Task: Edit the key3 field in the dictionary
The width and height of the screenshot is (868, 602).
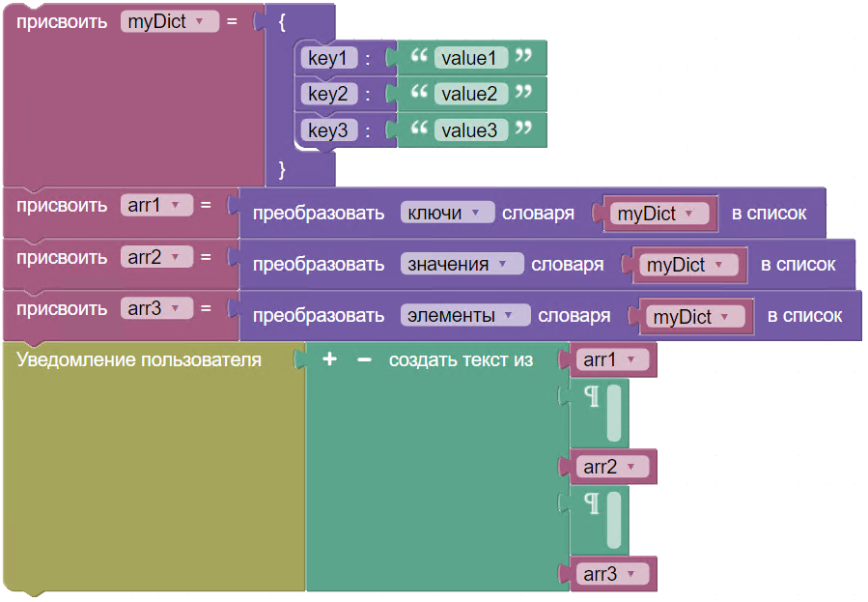Action: click(329, 130)
